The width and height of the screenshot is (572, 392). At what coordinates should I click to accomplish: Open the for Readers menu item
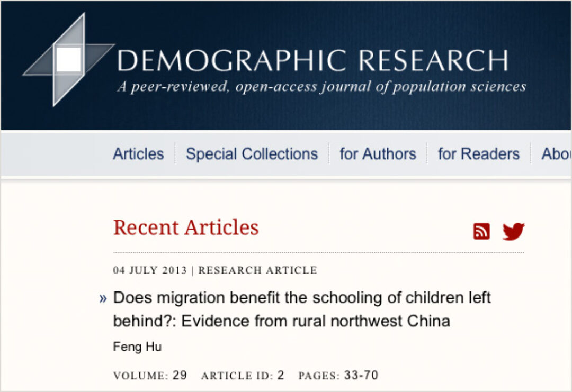point(478,154)
